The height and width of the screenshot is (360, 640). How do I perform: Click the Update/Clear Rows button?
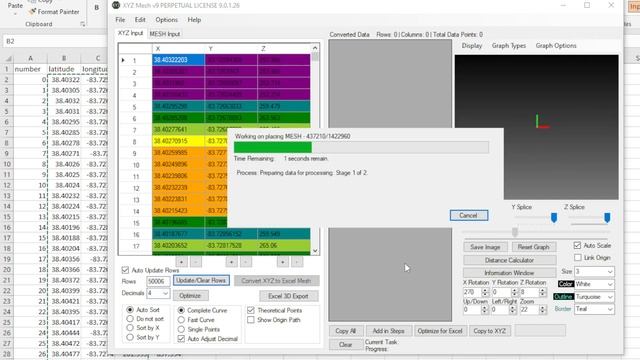[x=201, y=280]
